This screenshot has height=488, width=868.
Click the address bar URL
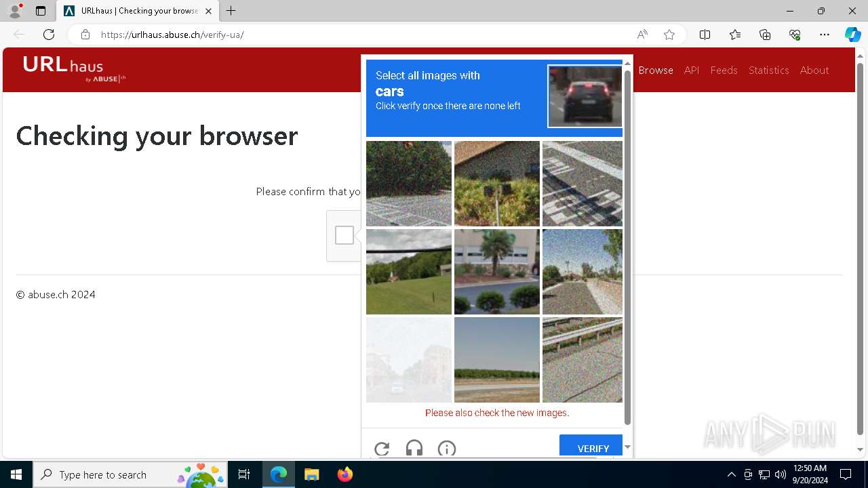[172, 35]
